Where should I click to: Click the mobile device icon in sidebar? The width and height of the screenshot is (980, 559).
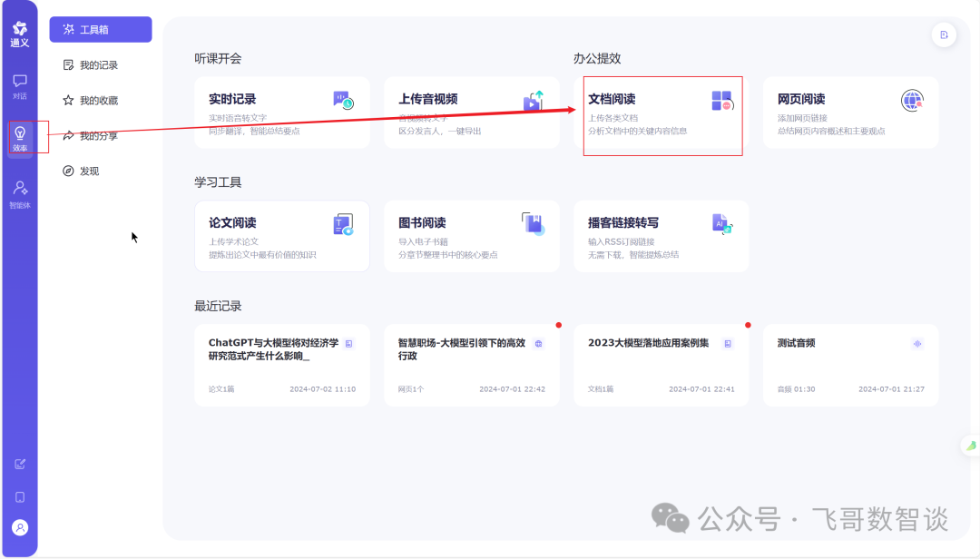(20, 497)
